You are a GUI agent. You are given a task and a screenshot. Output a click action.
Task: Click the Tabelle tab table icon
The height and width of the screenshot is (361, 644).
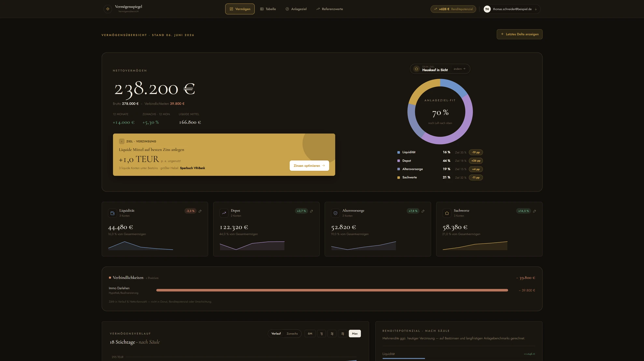(262, 9)
